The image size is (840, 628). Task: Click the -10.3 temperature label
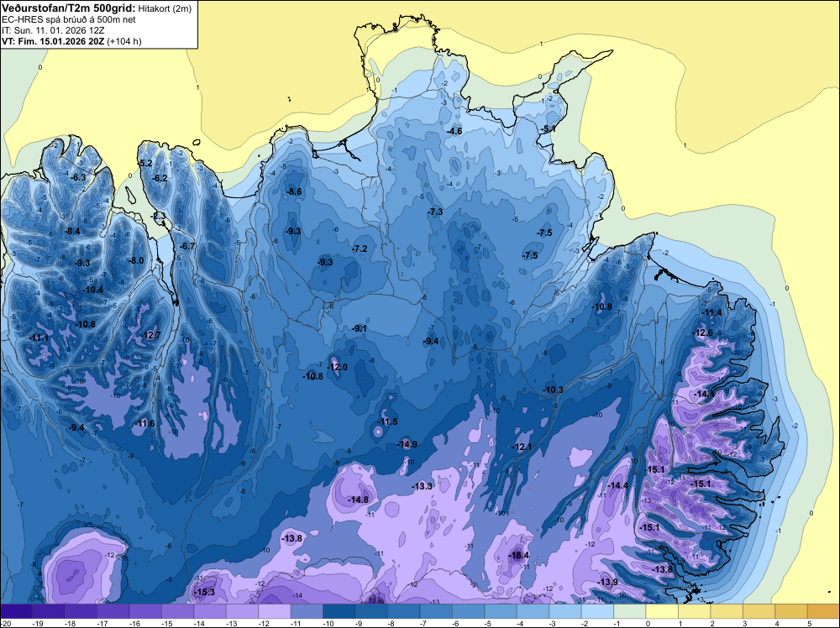click(553, 390)
